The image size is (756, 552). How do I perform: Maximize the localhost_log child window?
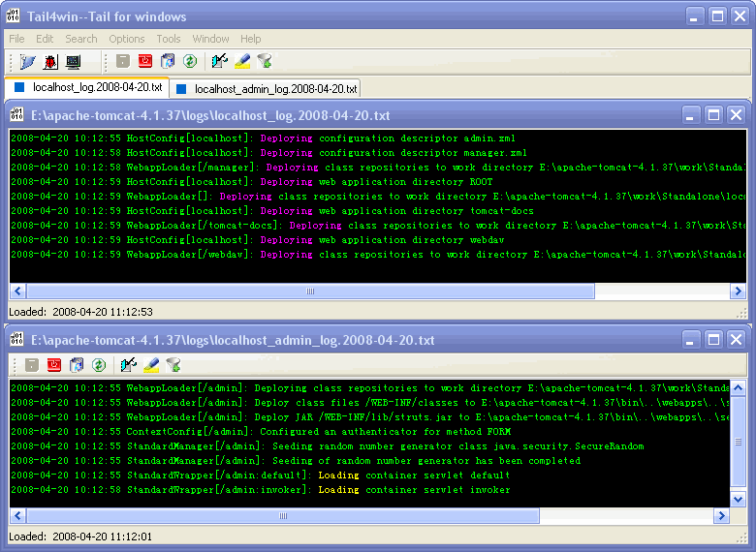(x=713, y=114)
